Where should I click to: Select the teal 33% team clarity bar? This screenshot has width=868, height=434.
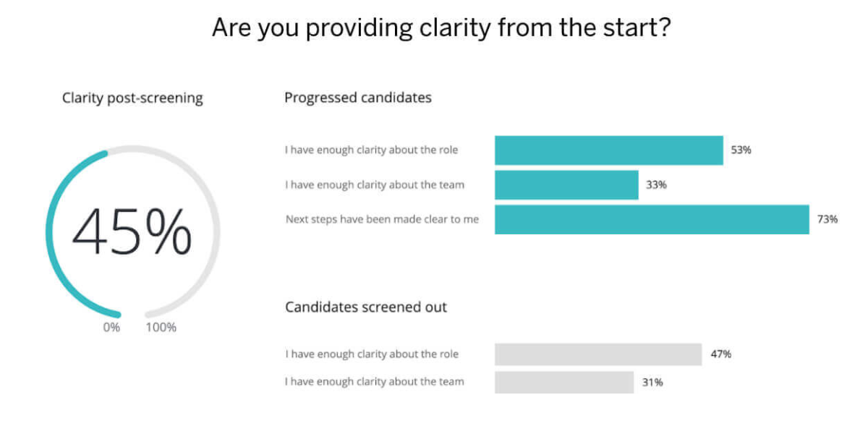click(x=566, y=185)
